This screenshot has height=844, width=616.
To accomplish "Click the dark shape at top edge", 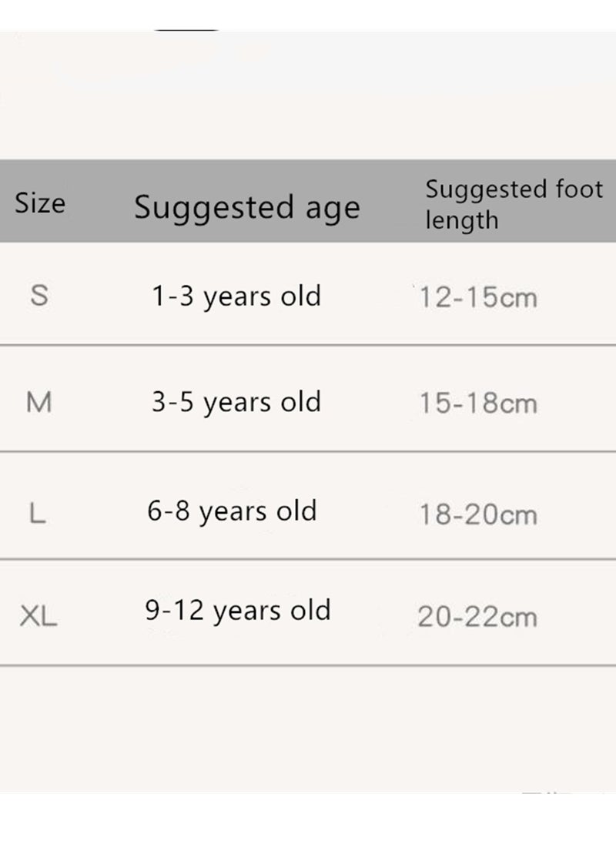I will pos(186,30).
